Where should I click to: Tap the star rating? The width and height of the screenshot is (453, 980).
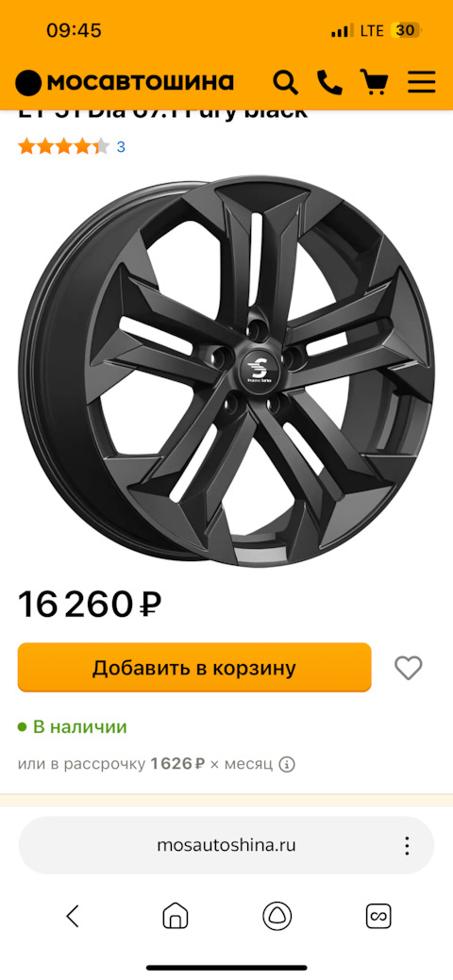tap(64, 147)
